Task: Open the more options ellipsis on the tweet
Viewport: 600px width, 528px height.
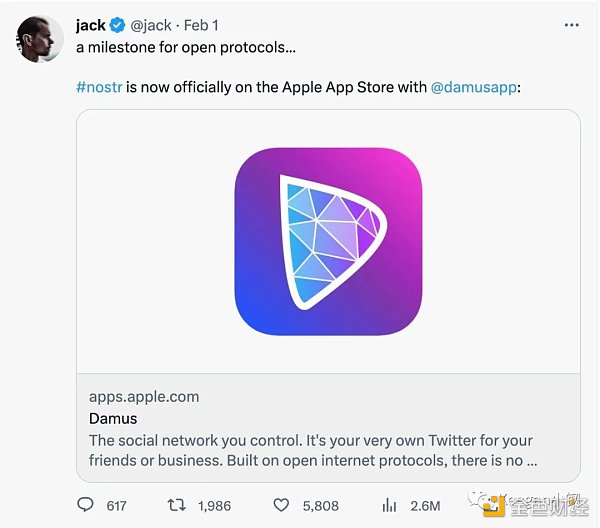Action: click(x=571, y=25)
